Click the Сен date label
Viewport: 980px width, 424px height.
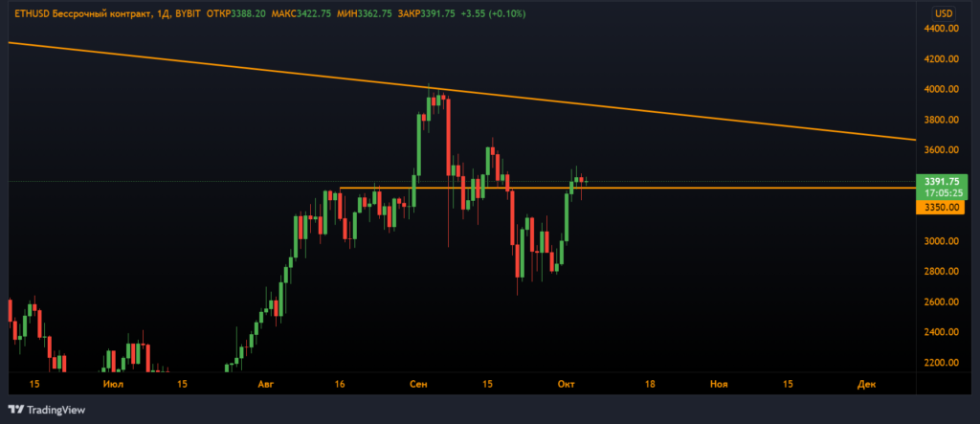pyautogui.click(x=418, y=385)
